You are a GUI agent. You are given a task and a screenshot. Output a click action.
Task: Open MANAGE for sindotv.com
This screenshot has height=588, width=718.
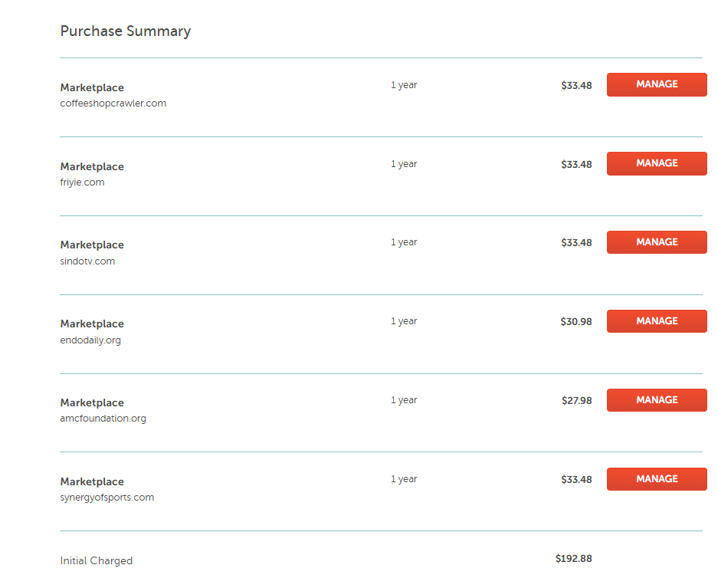(657, 242)
